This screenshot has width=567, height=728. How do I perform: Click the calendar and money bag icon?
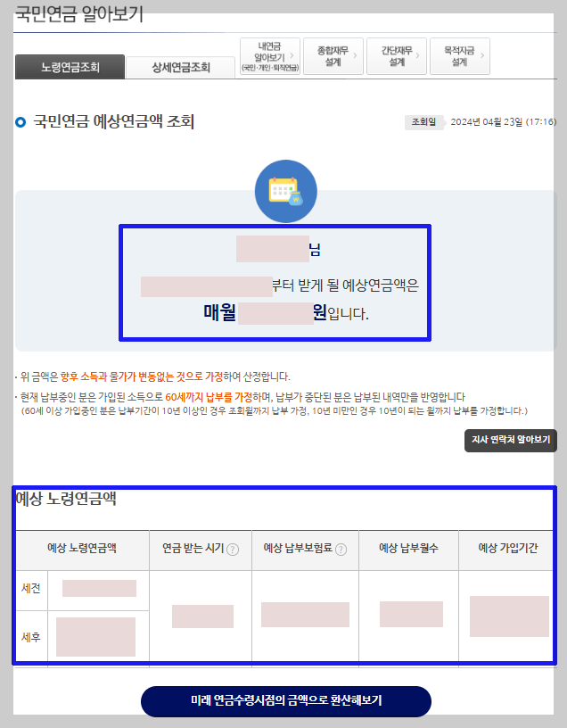click(286, 191)
